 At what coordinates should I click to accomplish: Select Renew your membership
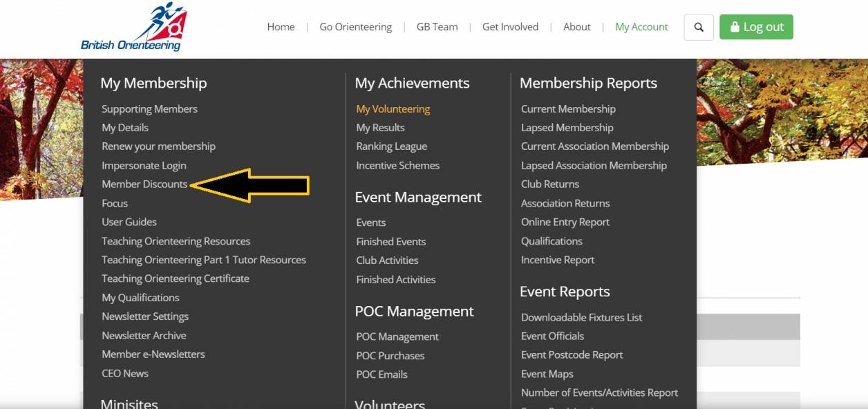click(x=158, y=146)
